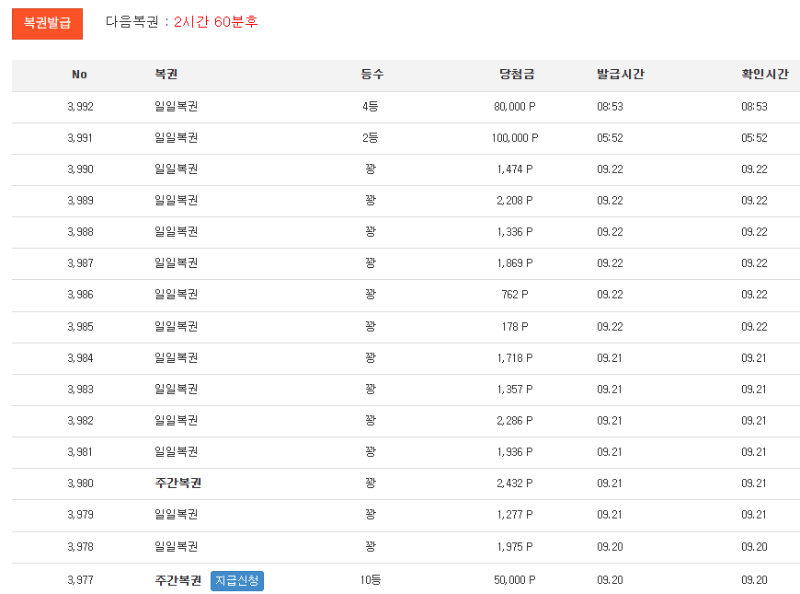The width and height of the screenshot is (800, 594).
Task: Click the 10등 rank cell
Action: [x=370, y=580]
